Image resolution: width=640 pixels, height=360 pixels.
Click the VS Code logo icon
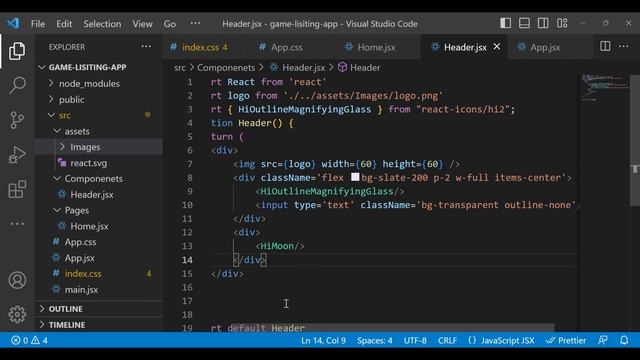(13, 23)
